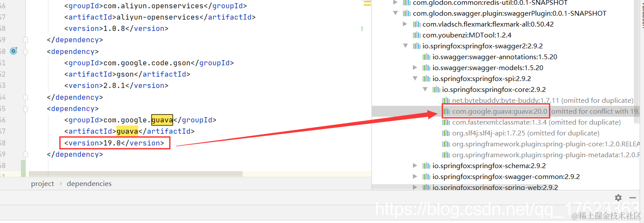The height and width of the screenshot is (223, 644).
Task: Open the gear settings icon in bottom panel
Action: (x=618, y=198)
